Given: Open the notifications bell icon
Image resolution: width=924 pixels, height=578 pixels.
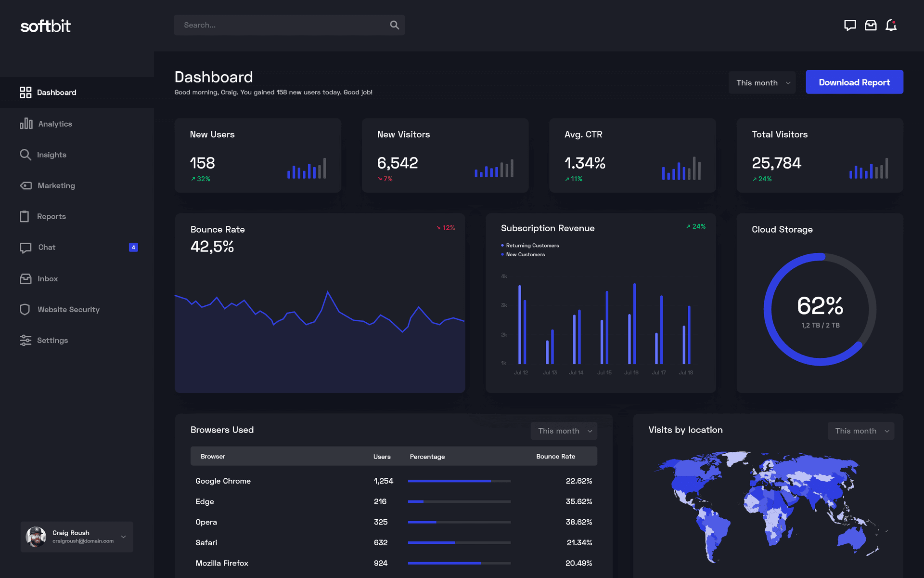Looking at the screenshot, I should tap(891, 25).
